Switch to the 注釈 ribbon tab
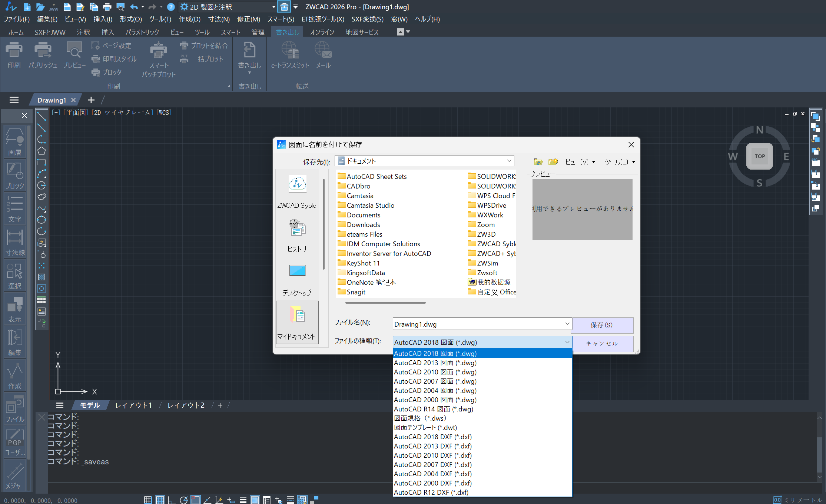The width and height of the screenshot is (826, 504). point(83,32)
